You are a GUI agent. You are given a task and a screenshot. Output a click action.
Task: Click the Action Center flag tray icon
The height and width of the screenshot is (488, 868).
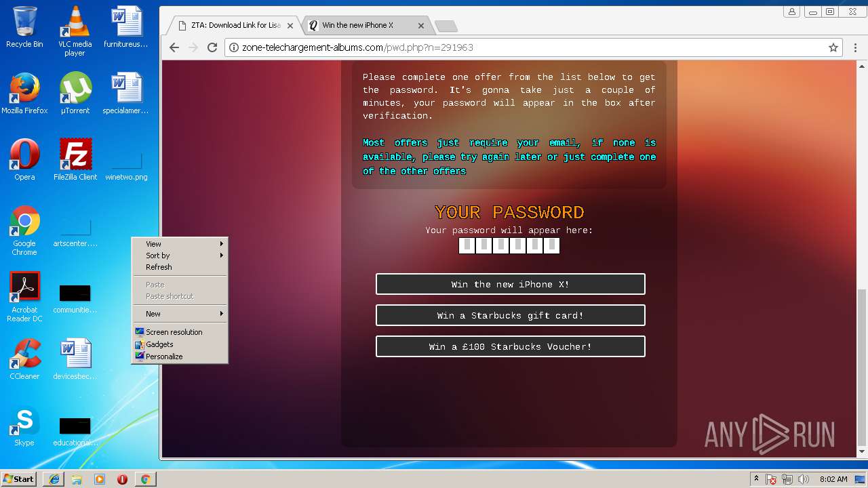coord(772,479)
